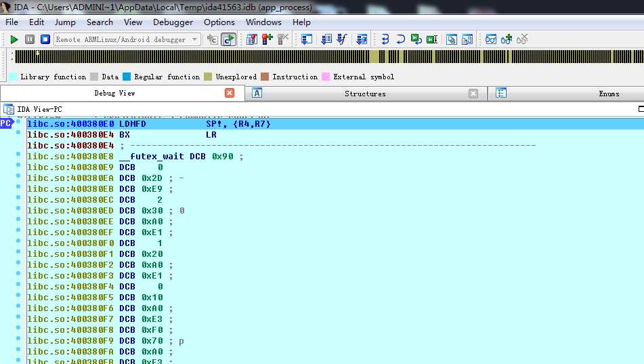Add a watch via glasses plus icon
644x364 pixels.
pos(507,39)
